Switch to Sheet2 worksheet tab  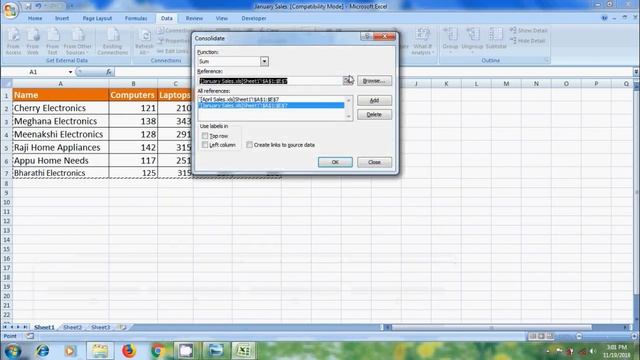pos(73,327)
